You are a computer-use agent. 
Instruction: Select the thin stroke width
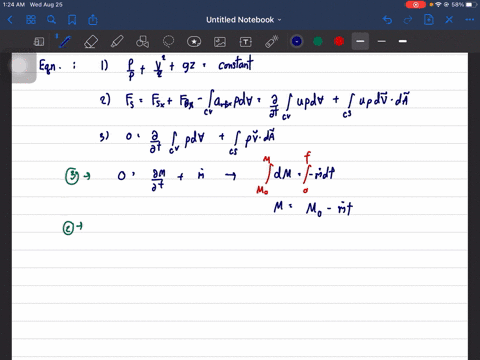pyautogui.click(x=382, y=41)
